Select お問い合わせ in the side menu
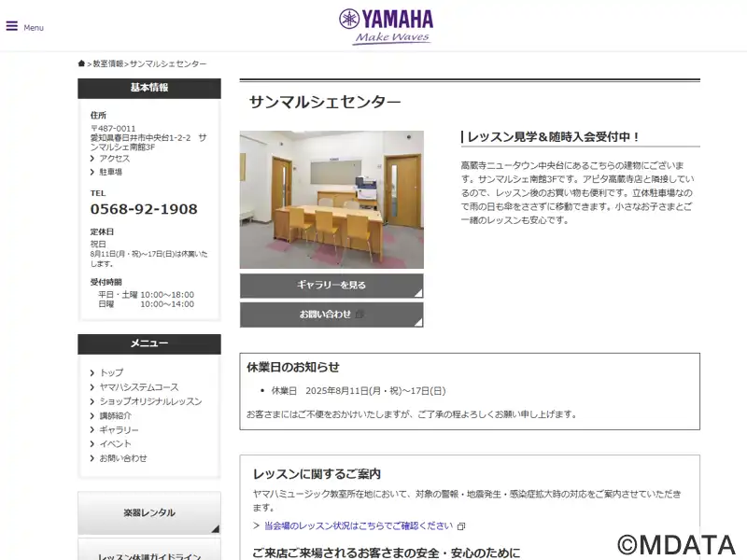The height and width of the screenshot is (560, 747). tap(123, 458)
